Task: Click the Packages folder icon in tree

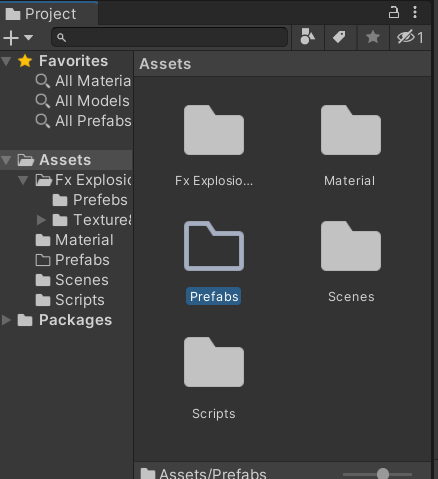Action: tap(25, 320)
